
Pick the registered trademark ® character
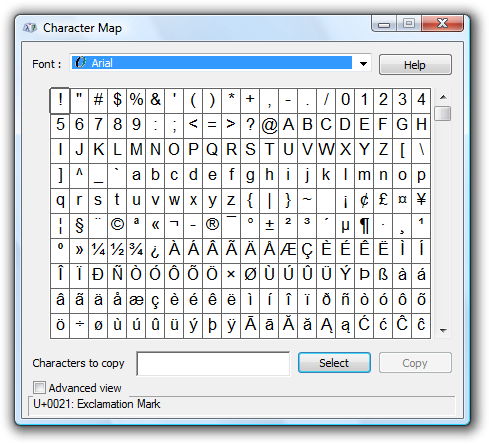(x=212, y=225)
